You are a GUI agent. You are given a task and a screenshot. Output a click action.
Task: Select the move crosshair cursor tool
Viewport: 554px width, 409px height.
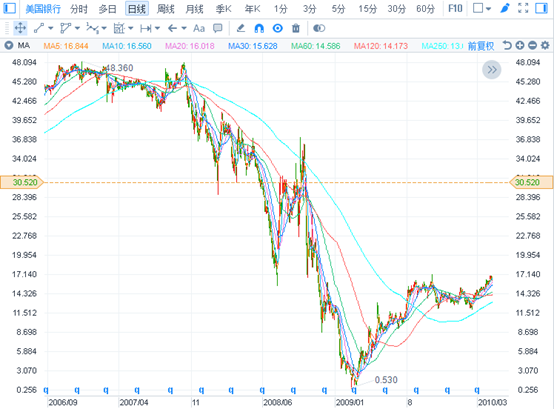pyautogui.click(x=20, y=28)
